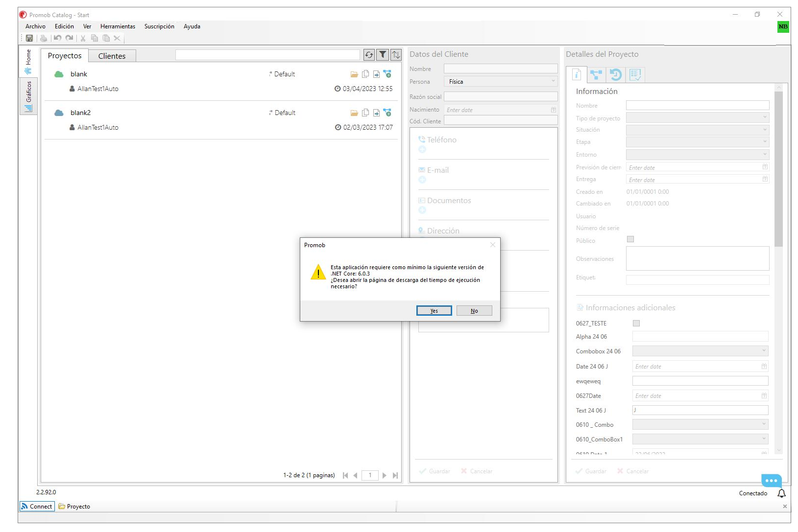Click the export arrow icon for blank
The width and height of the screenshot is (798, 532).
pos(376,74)
